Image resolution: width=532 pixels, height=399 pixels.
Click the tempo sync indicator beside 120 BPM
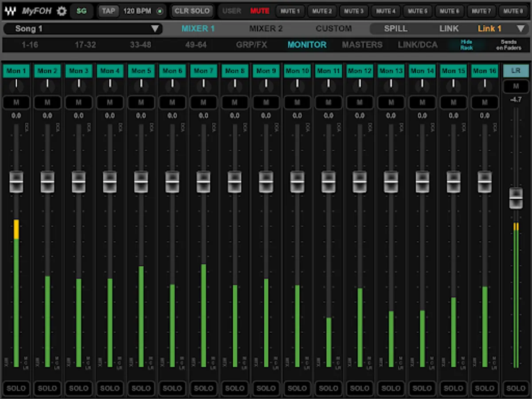(x=160, y=11)
